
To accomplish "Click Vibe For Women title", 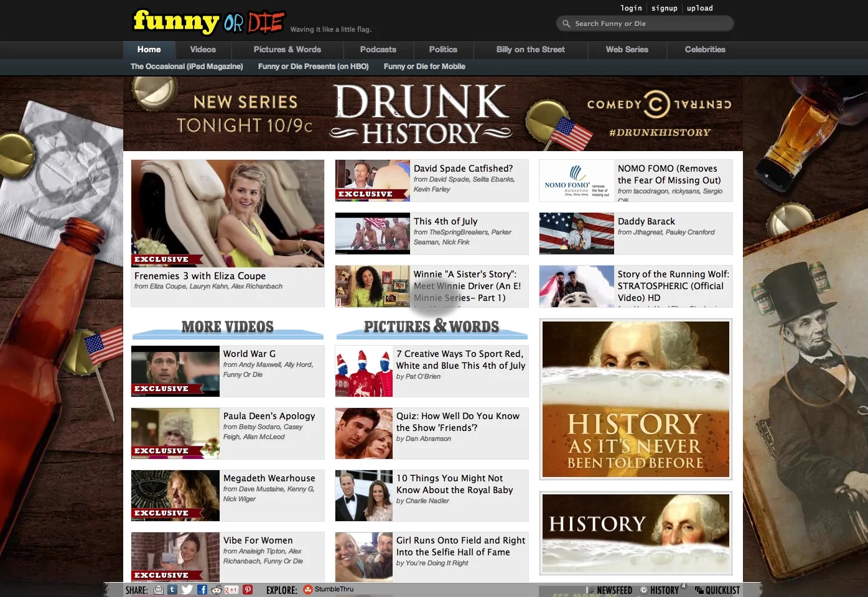I will coord(258,540).
